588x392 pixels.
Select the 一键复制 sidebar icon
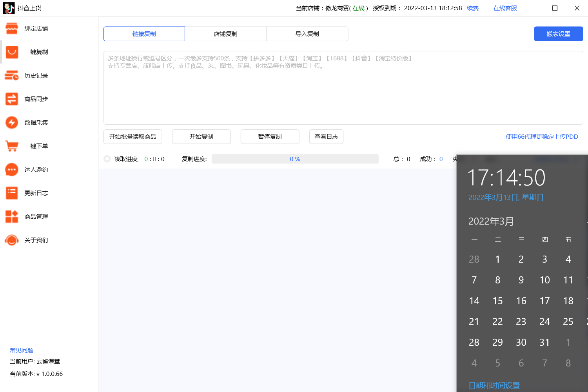(x=12, y=52)
